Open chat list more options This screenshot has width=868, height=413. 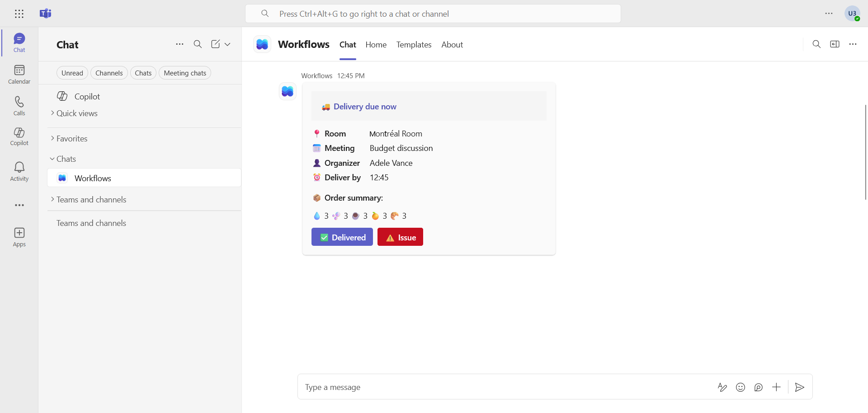[179, 44]
